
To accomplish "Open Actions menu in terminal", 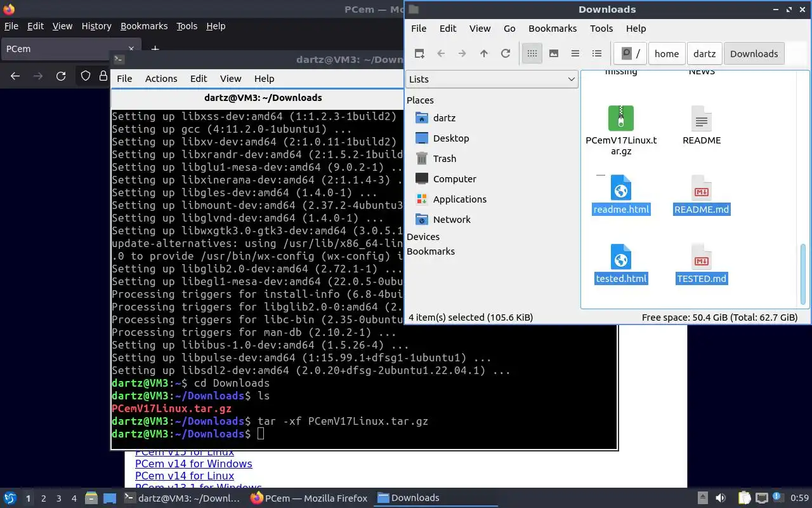I will point(161,79).
